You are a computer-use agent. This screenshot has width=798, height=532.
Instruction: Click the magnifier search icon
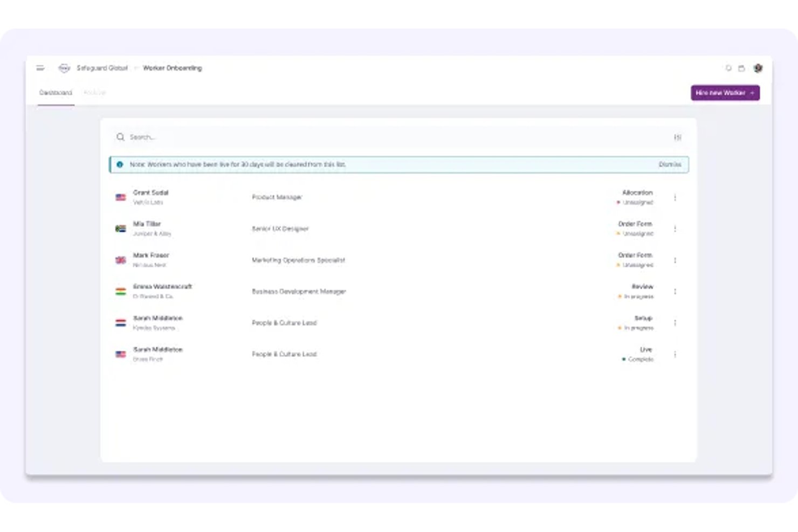point(120,137)
